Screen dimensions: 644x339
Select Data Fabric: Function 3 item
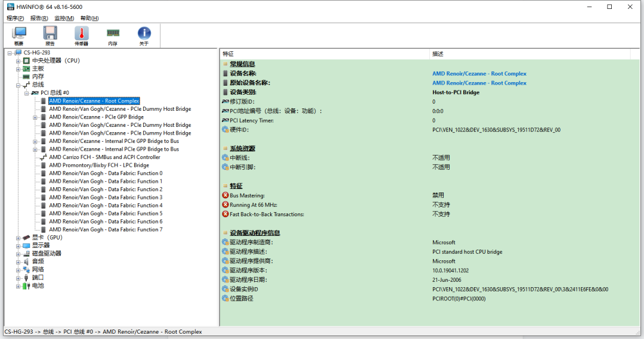(106, 197)
